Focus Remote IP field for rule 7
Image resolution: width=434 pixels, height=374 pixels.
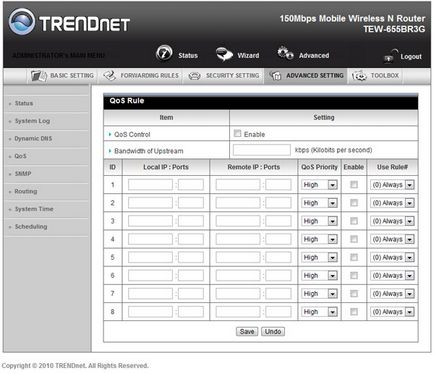click(x=238, y=294)
